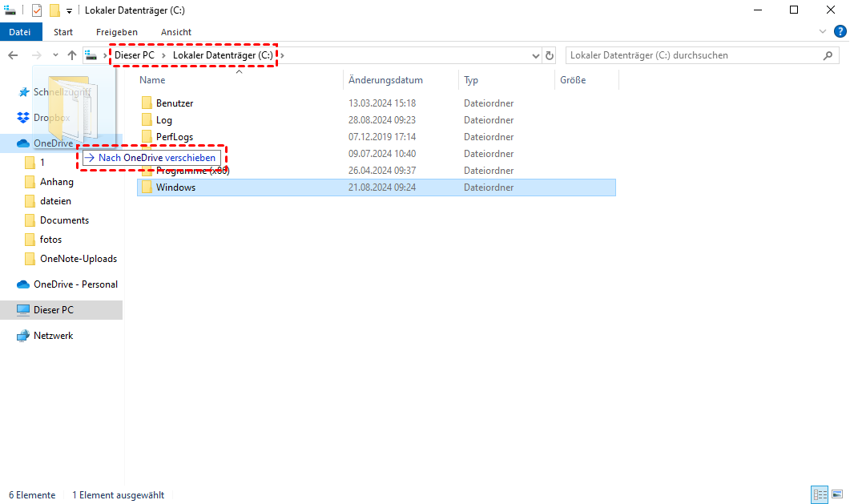This screenshot has width=850, height=504.
Task: Click the PerfLogs folder icon
Action: point(147,136)
